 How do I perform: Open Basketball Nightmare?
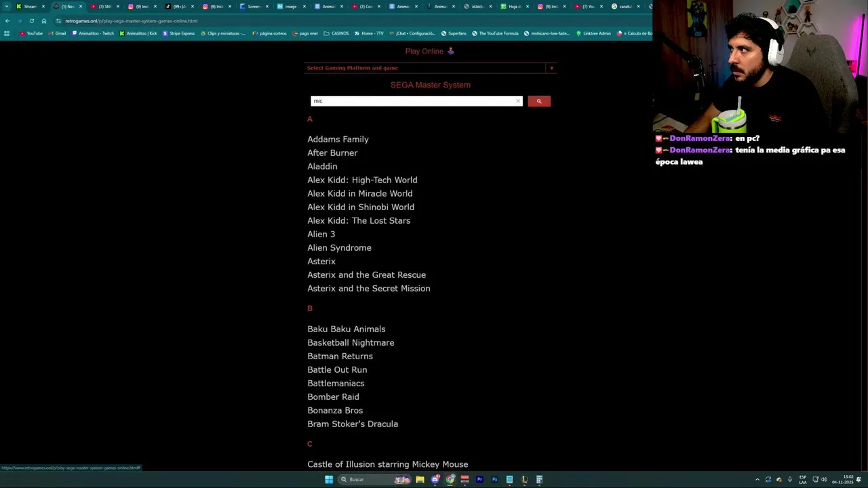click(351, 342)
